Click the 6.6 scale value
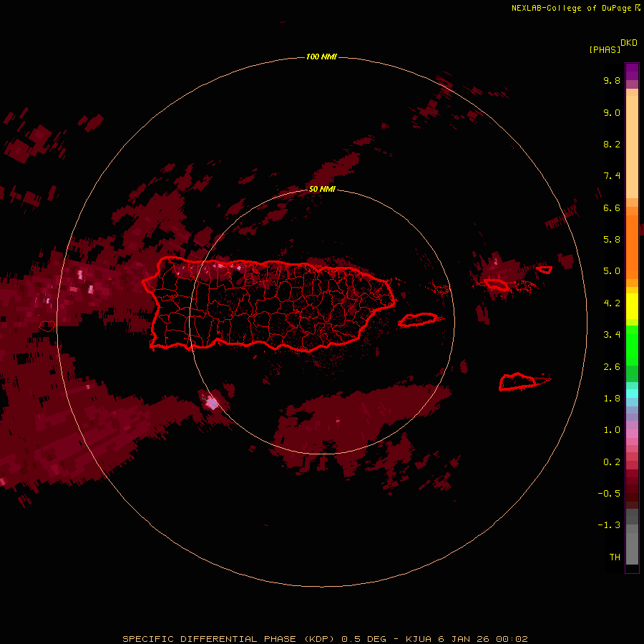Screen dimensions: 644x644 (612, 208)
